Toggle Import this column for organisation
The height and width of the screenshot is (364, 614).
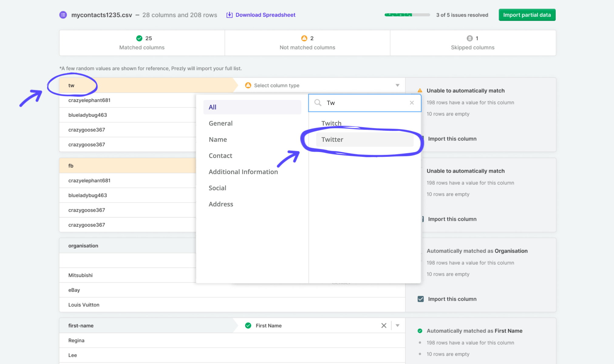click(x=421, y=299)
